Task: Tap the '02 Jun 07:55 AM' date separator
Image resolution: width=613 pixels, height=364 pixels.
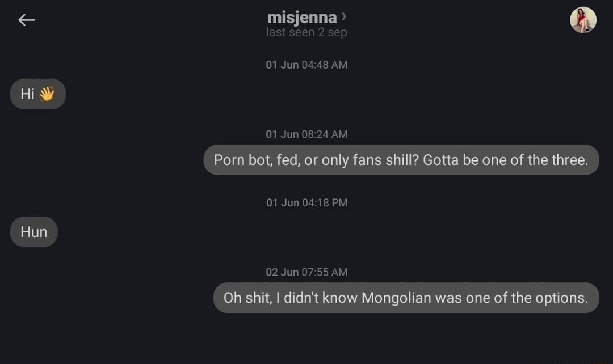Action: tap(306, 272)
